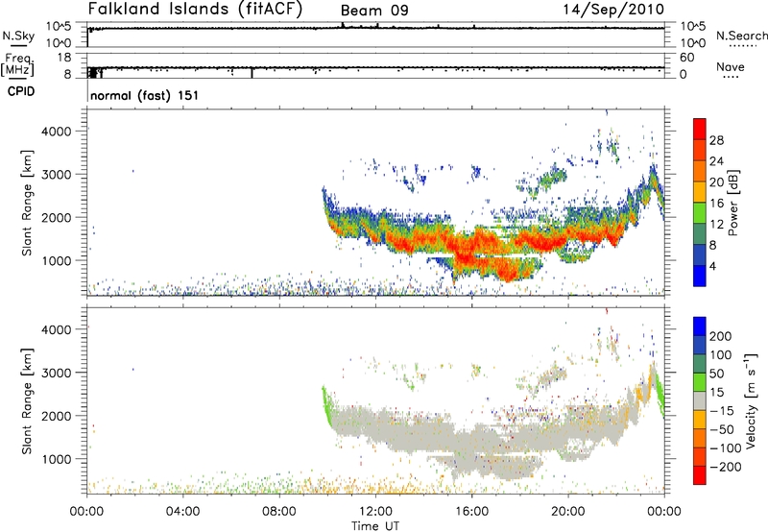
Task: Click '1000' tick on velocity panel
Action: click(x=57, y=459)
